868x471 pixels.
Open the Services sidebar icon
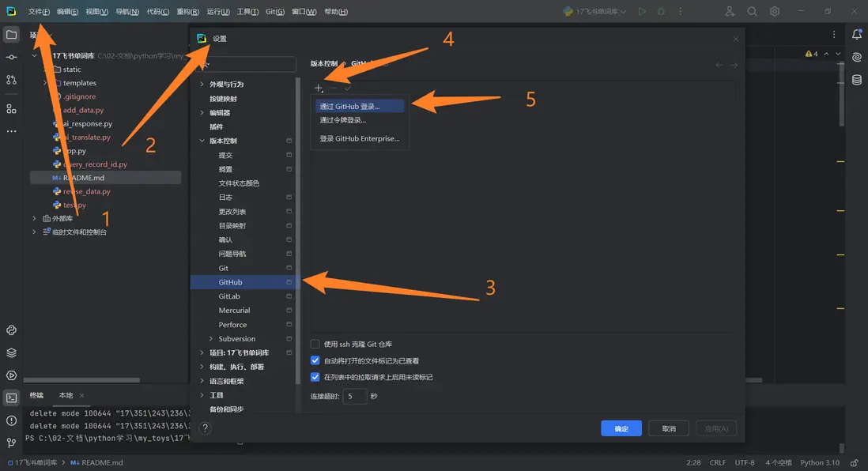coord(11,375)
